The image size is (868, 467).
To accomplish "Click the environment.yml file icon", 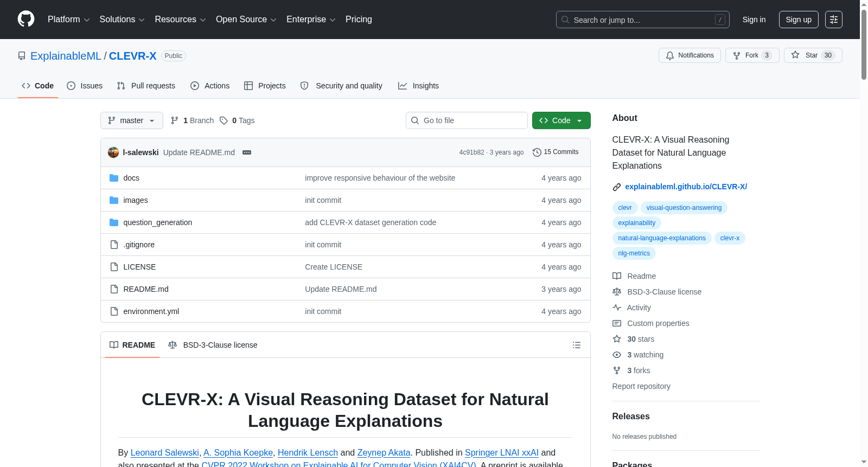I will [114, 311].
